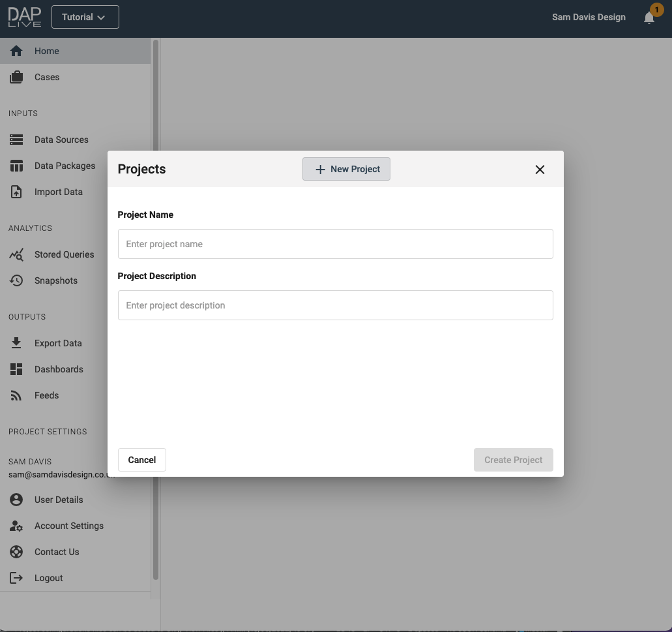The image size is (672, 632).
Task: Select Account Settings in sidebar
Action: click(68, 526)
